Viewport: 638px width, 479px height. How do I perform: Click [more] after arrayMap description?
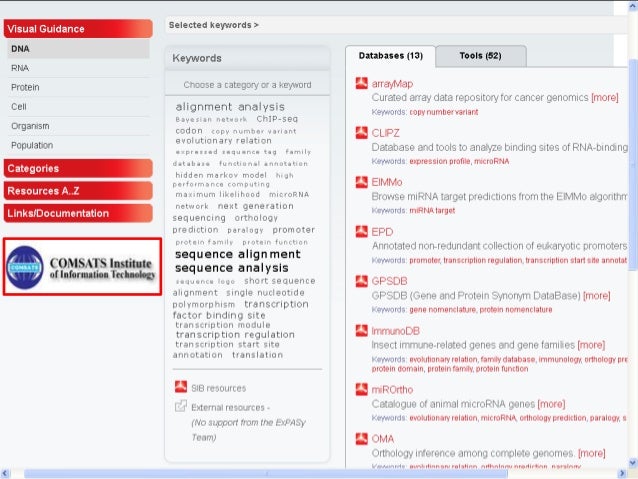605,98
